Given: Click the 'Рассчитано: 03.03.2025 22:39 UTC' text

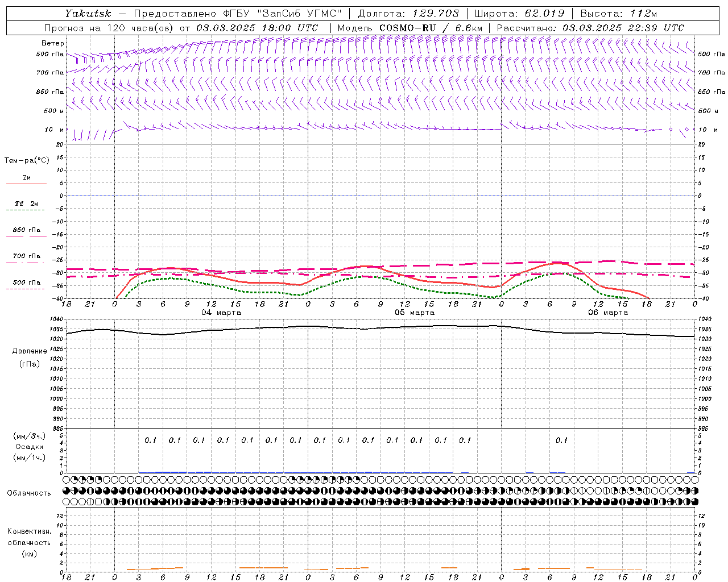Looking at the screenshot, I should (x=590, y=28).
